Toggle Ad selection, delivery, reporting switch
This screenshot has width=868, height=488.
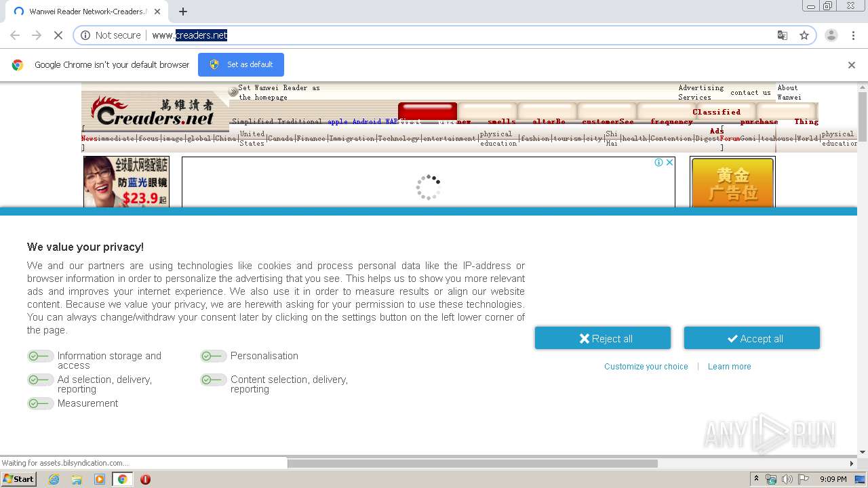coord(40,380)
